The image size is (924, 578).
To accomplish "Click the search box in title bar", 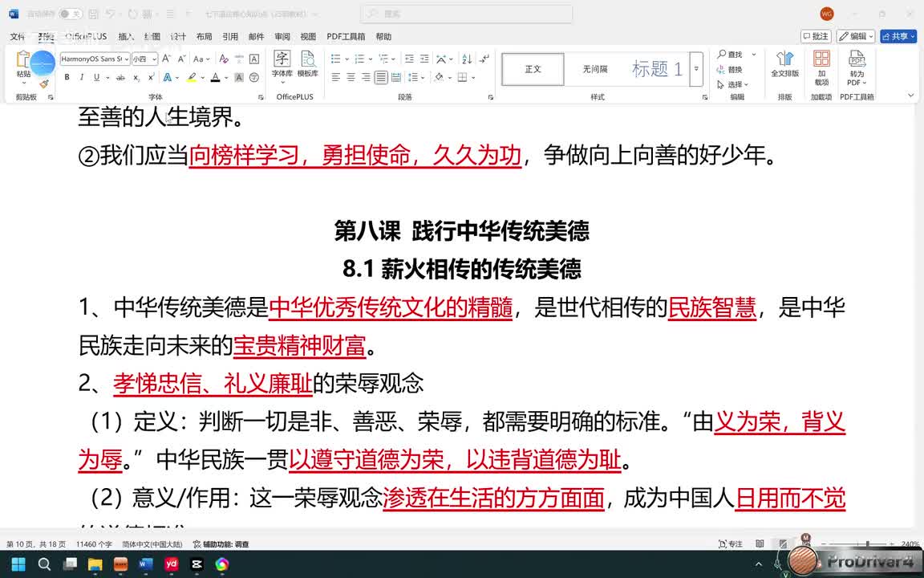I will point(466,14).
